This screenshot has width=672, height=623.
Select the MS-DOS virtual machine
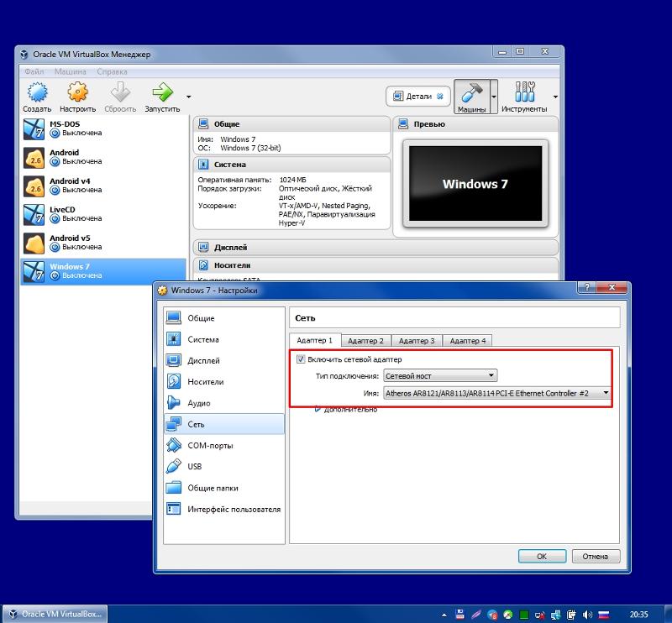pos(103,128)
